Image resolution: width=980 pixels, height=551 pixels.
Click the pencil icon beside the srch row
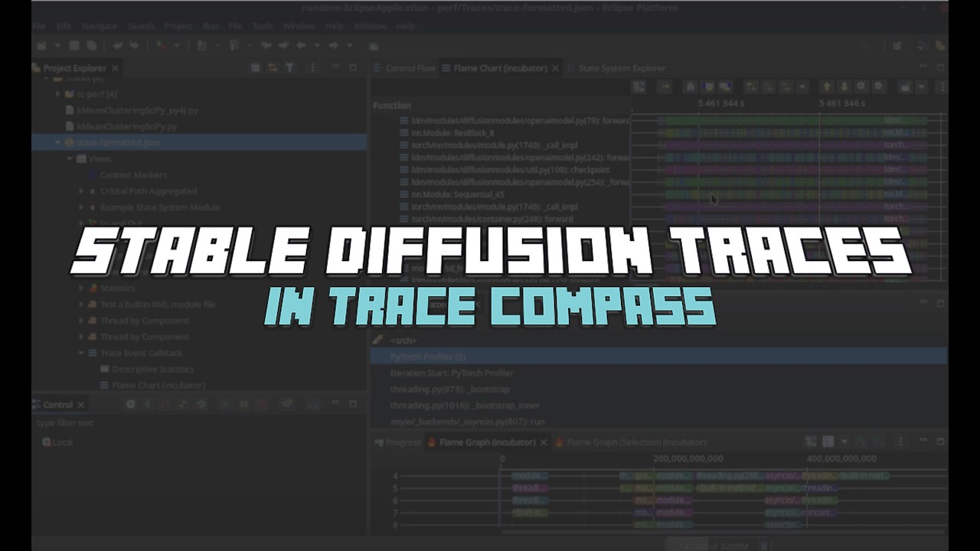[x=377, y=340]
